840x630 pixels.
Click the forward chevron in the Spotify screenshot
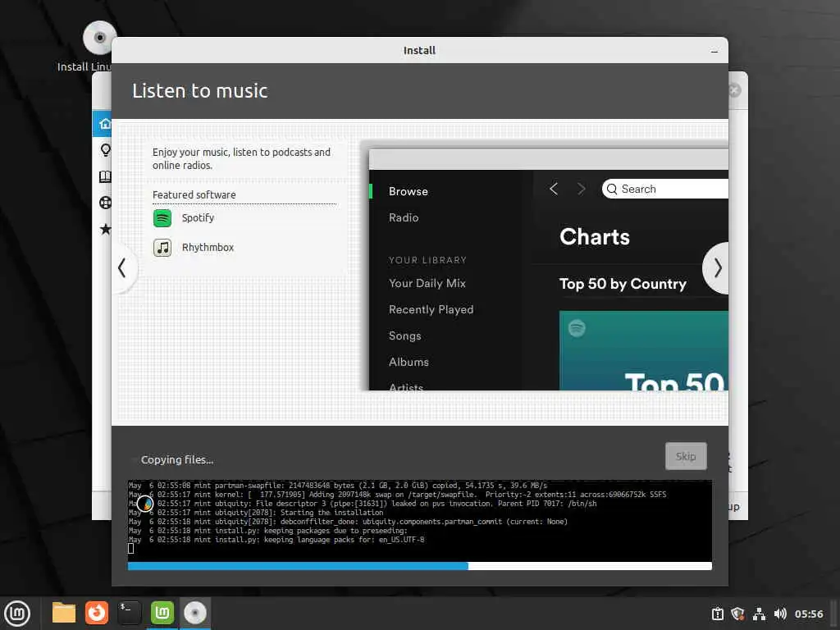582,189
